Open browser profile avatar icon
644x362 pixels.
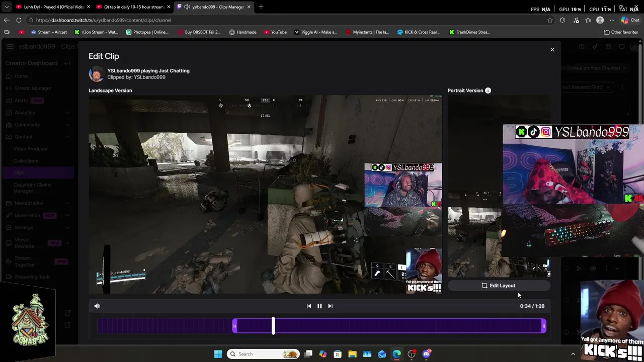[600, 20]
